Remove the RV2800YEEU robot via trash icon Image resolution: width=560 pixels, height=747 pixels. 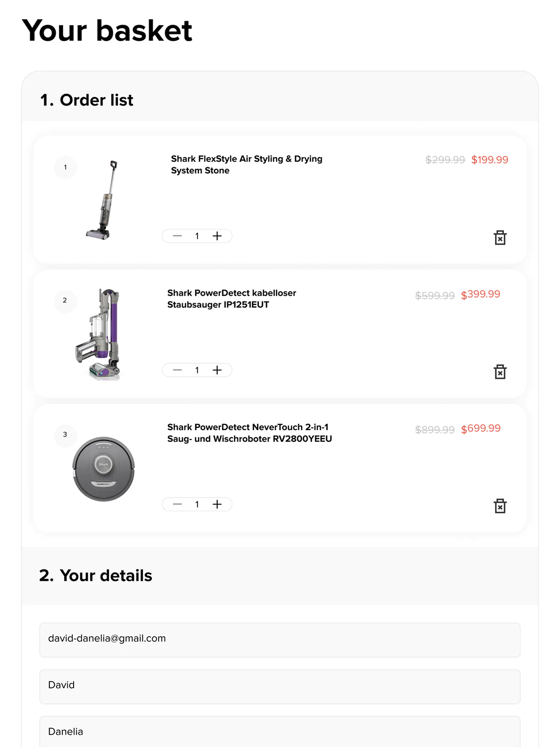point(499,506)
